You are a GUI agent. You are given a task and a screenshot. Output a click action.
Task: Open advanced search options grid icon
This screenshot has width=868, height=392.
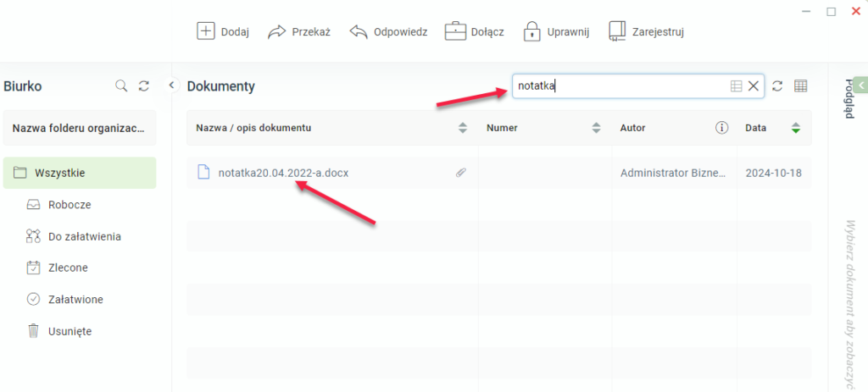(736, 86)
